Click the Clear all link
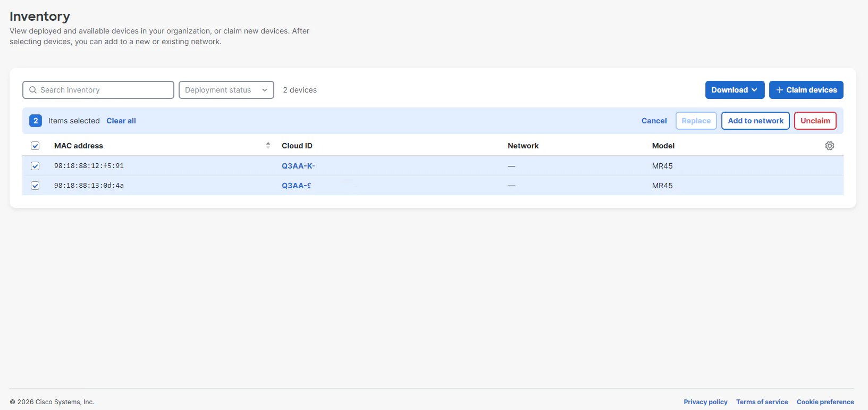This screenshot has width=868, height=410. point(121,121)
